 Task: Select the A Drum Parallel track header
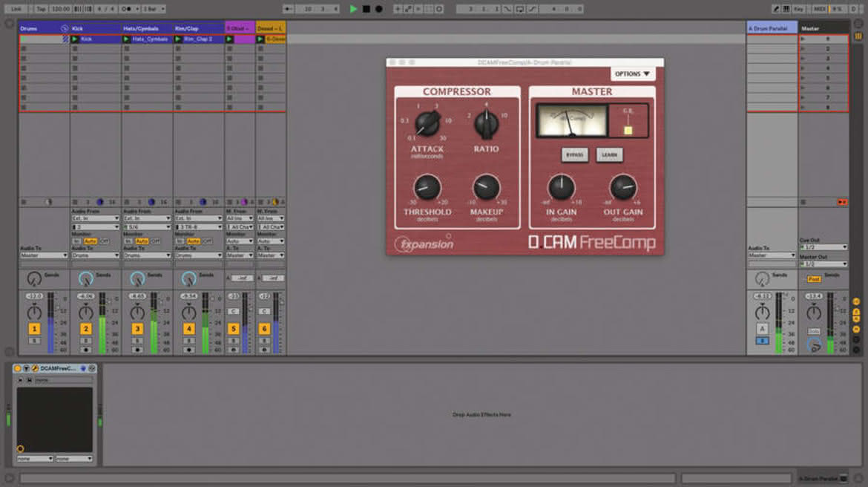click(x=772, y=28)
